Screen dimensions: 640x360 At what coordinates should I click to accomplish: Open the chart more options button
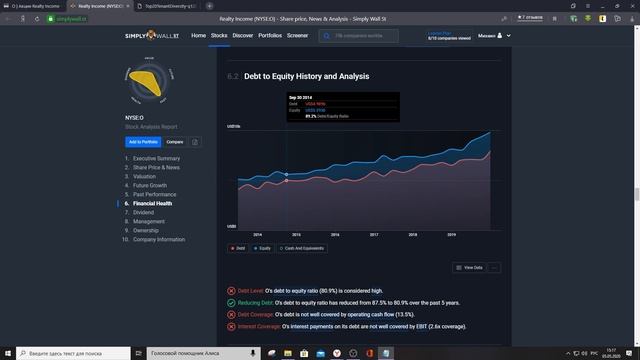(x=494, y=268)
